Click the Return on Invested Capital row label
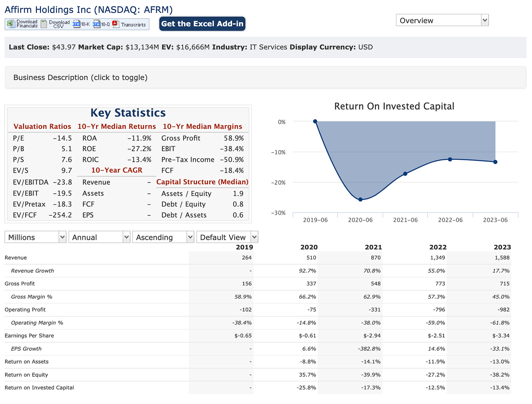Image resolution: width=532 pixels, height=404 pixels. point(39,388)
